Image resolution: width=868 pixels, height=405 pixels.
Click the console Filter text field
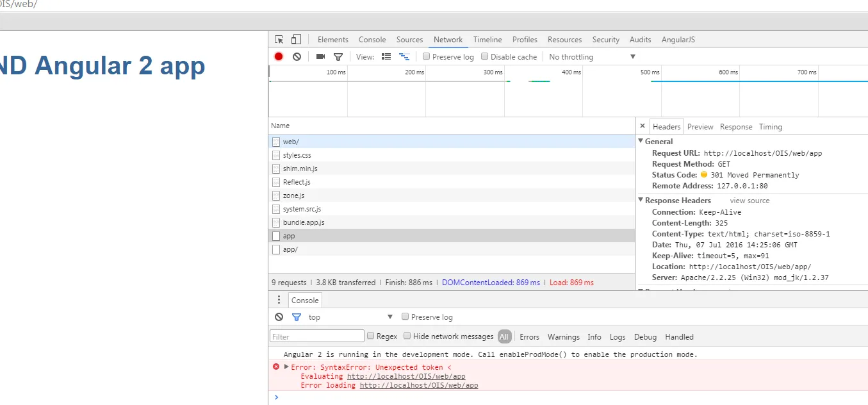point(317,336)
